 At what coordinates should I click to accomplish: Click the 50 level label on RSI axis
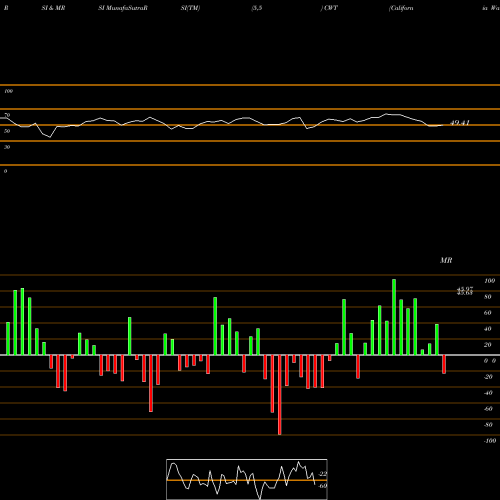pyautogui.click(x=7, y=131)
